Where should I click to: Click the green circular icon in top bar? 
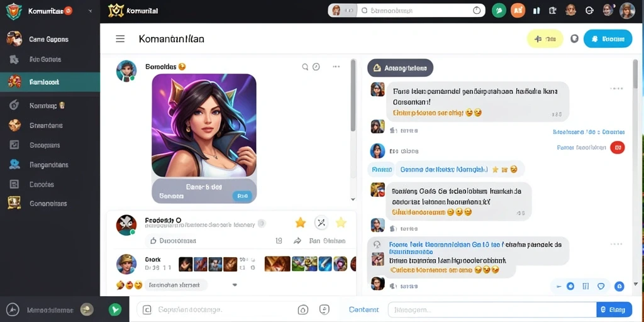point(499,11)
